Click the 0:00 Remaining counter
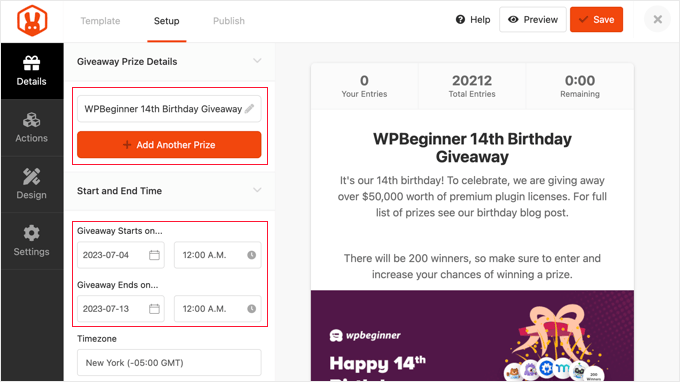The width and height of the screenshot is (680, 382). pyautogui.click(x=580, y=86)
